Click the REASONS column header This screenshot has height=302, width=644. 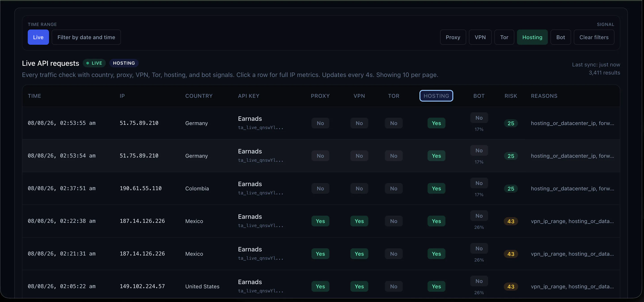coord(544,96)
